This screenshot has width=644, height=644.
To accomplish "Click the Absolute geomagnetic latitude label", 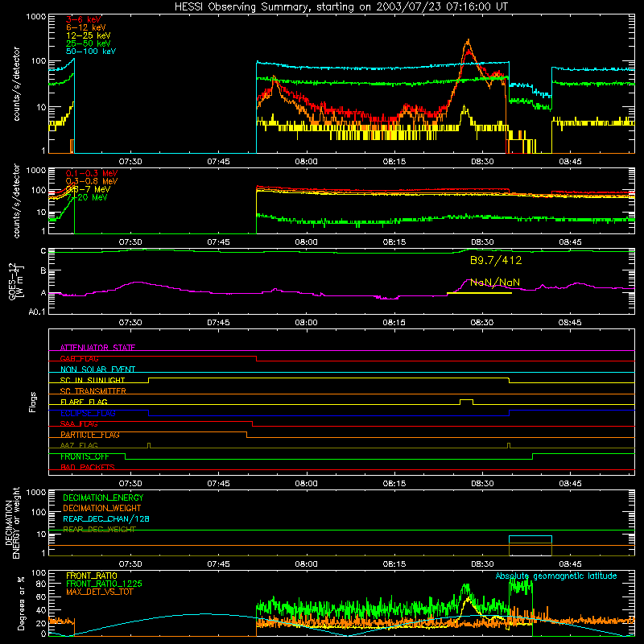I will tap(556, 576).
